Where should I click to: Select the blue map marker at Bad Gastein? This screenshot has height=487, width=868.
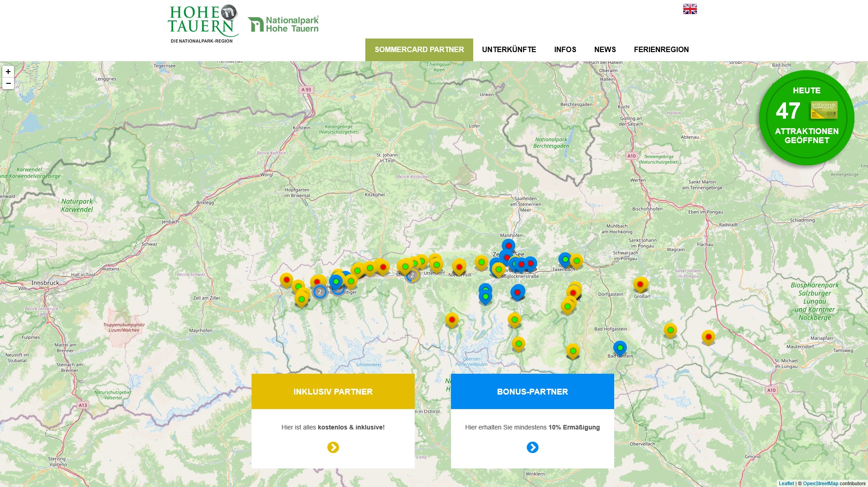click(x=620, y=348)
